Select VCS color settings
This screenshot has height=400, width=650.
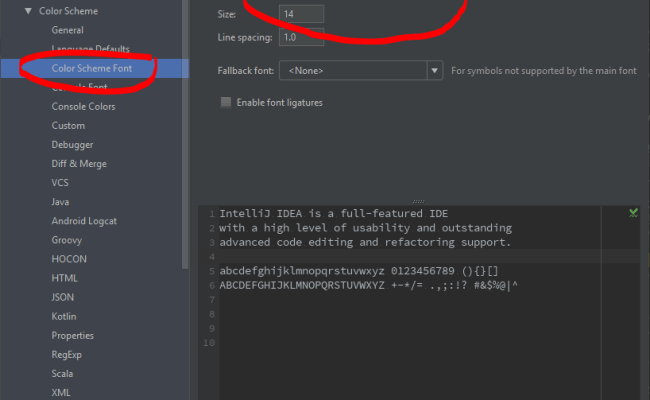coord(60,183)
